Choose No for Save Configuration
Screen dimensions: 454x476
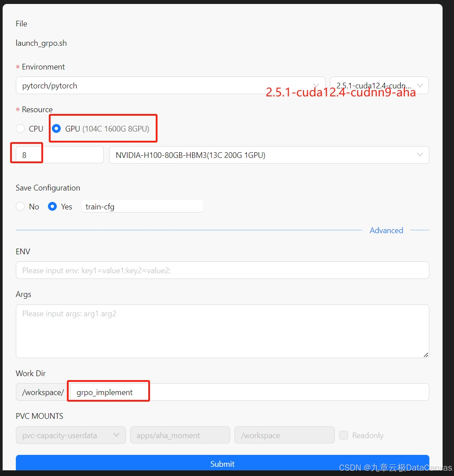(20, 206)
